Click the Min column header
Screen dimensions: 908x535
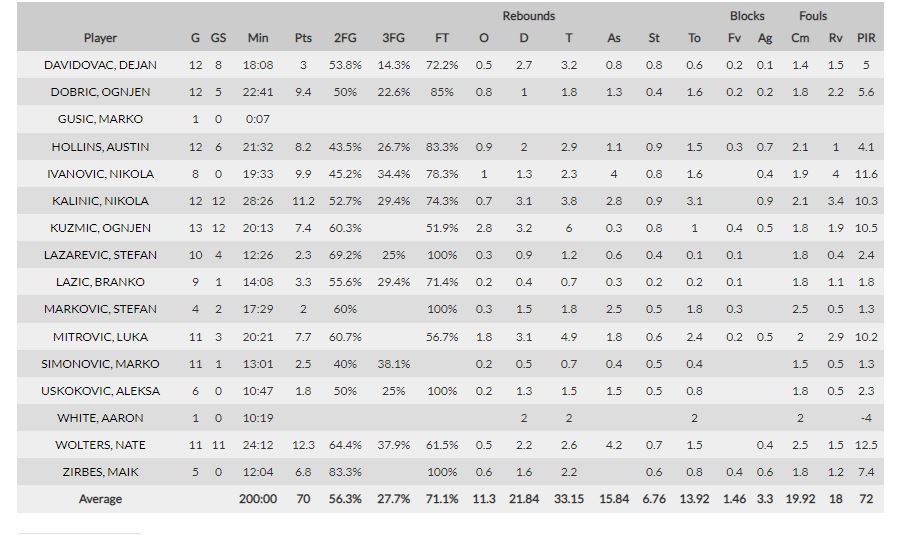pyautogui.click(x=258, y=38)
